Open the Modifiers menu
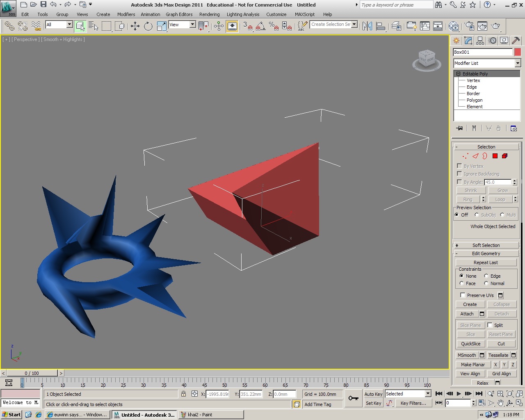 pyautogui.click(x=126, y=14)
